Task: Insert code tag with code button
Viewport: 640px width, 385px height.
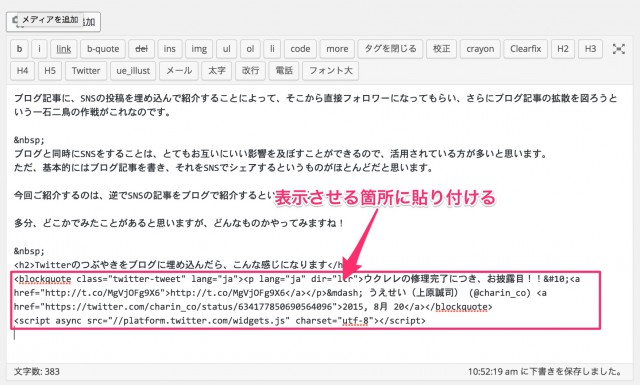Action: tap(300, 49)
